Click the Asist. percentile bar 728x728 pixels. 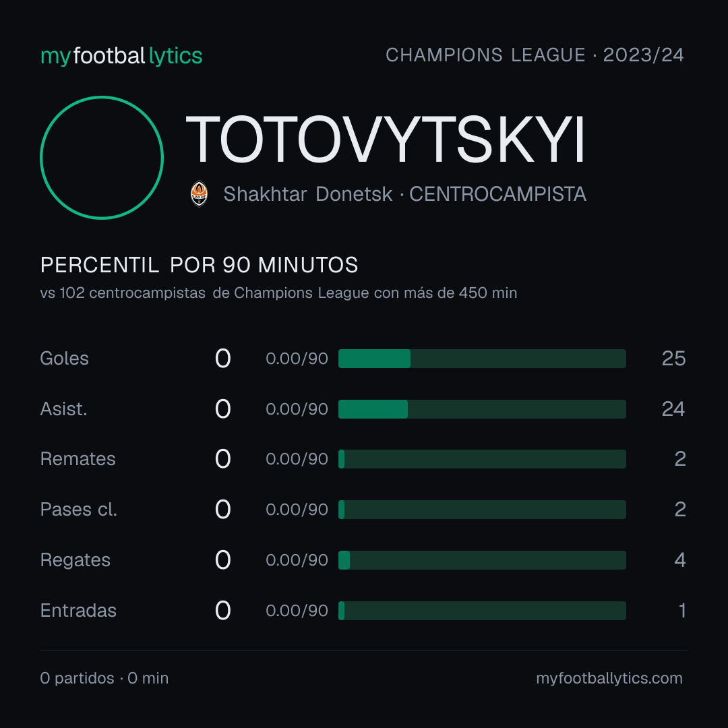[x=482, y=409]
